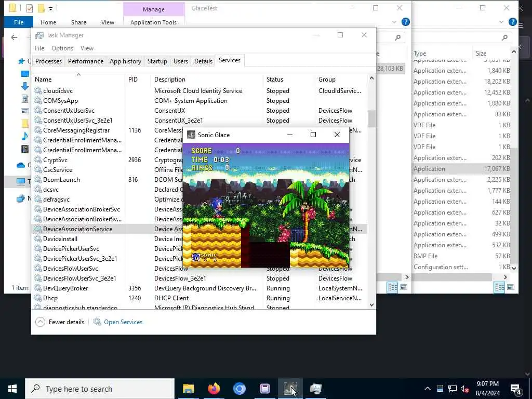Open the notification center icon
532x399 pixels.
(x=516, y=389)
